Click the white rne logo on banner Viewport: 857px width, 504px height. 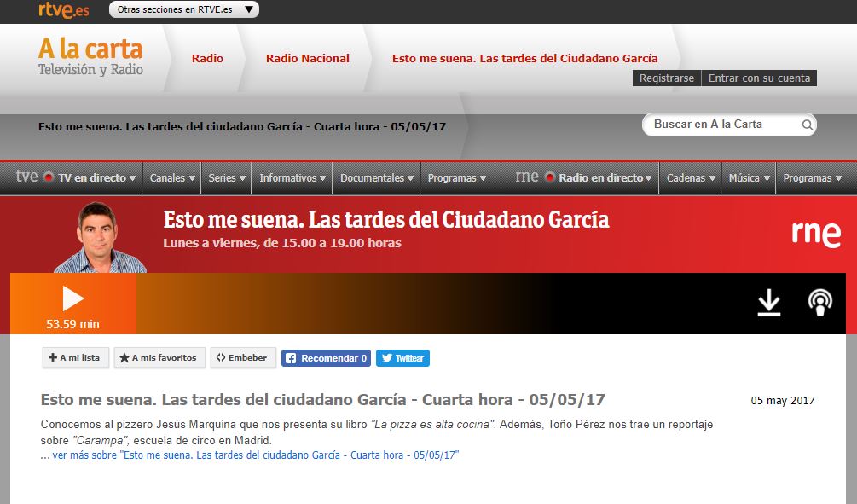(x=816, y=234)
